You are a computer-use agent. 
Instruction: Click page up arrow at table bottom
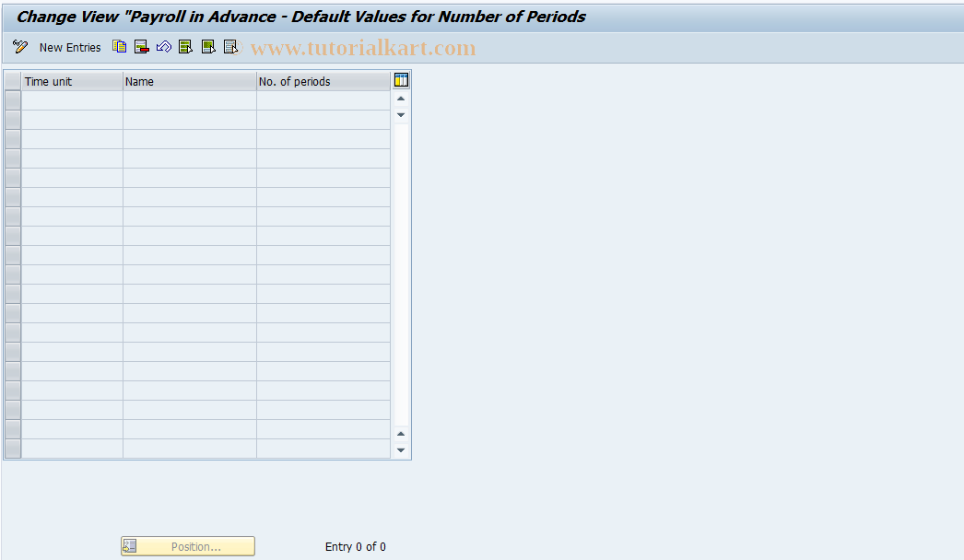[401, 434]
